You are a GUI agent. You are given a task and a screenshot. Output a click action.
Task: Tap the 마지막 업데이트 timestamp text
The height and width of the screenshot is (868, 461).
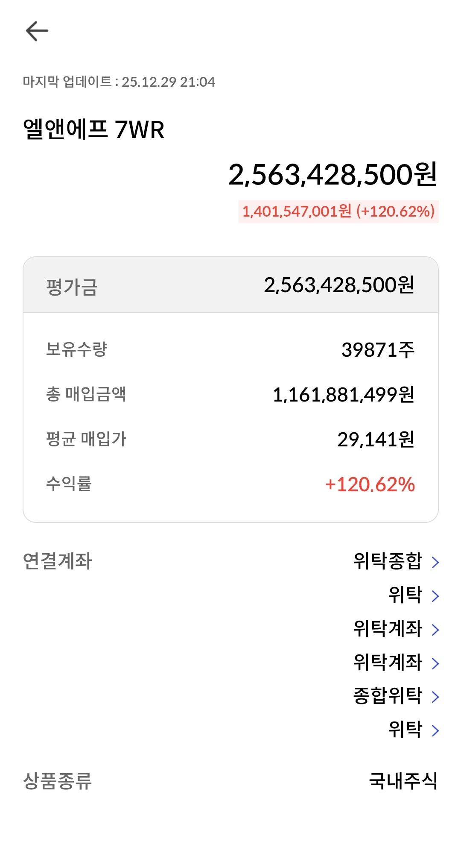tap(119, 82)
